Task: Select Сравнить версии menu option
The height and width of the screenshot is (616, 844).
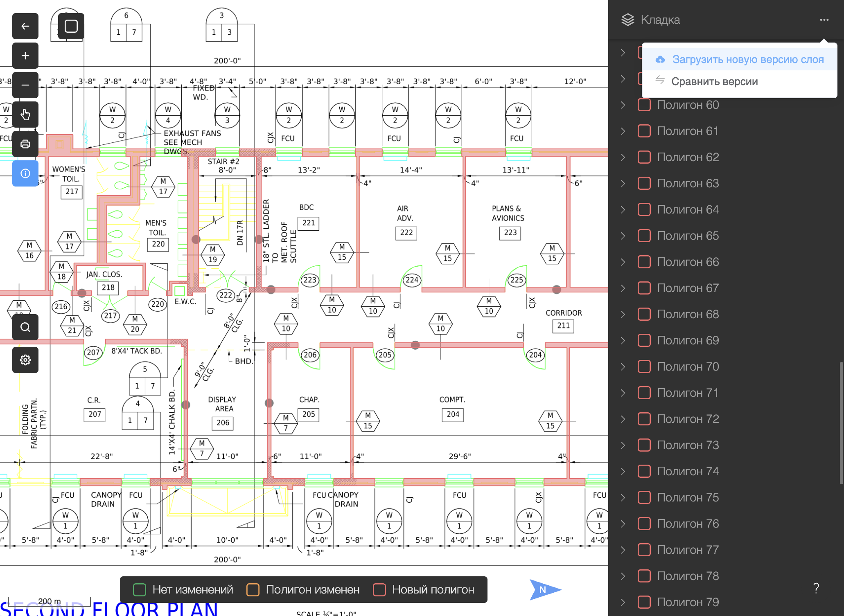Action: click(x=715, y=81)
